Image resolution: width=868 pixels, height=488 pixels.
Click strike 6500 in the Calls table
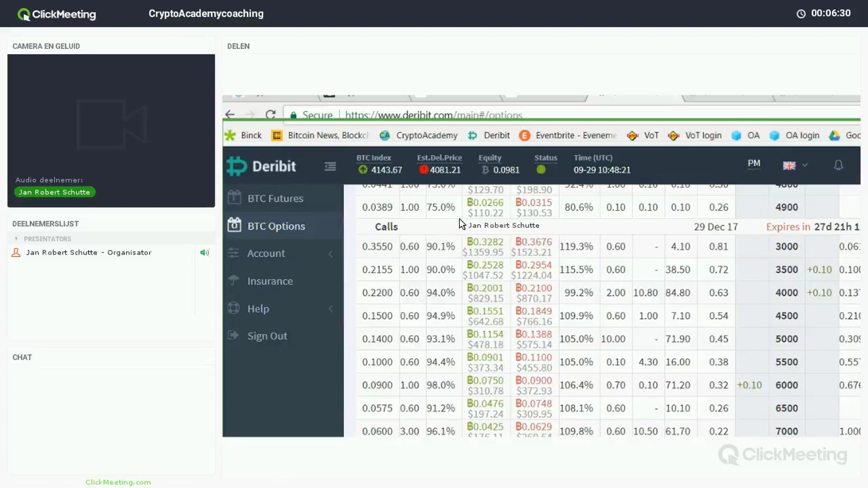click(787, 408)
